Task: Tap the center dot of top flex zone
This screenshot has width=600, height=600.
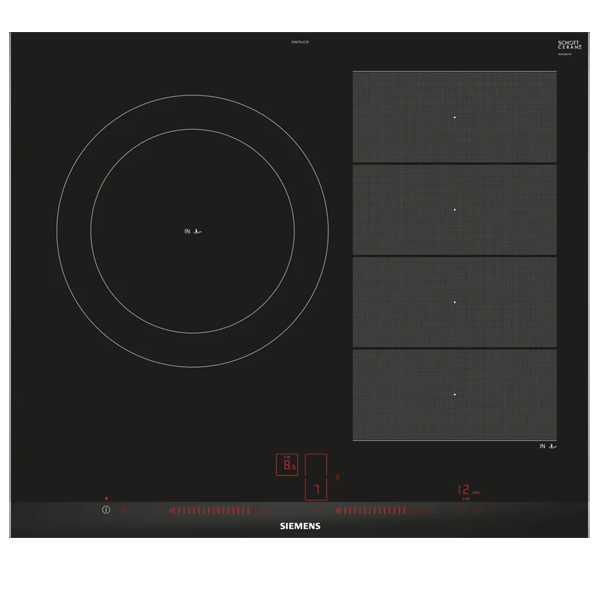Action: pyautogui.click(x=454, y=117)
